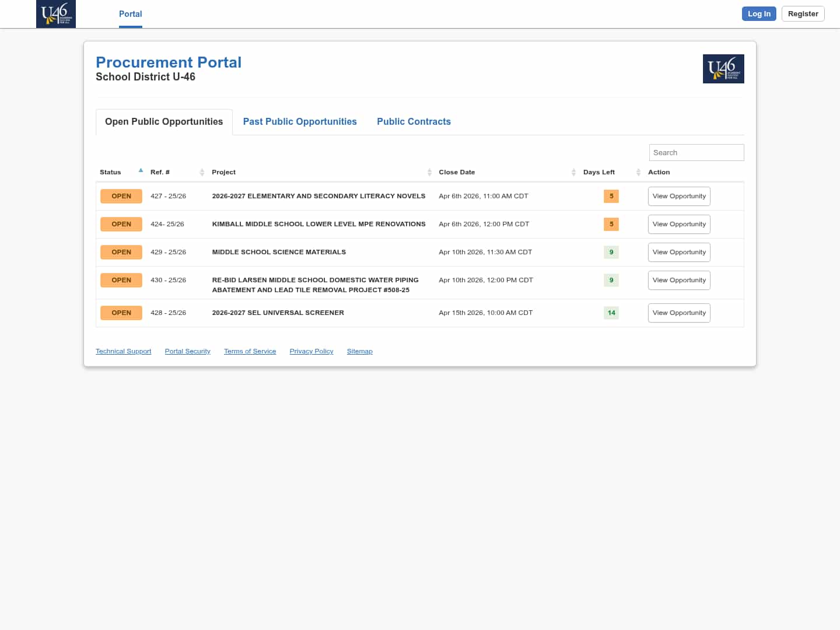View Opportunity for SEL Universal Screener
This screenshot has width=840, height=630.
679,313
